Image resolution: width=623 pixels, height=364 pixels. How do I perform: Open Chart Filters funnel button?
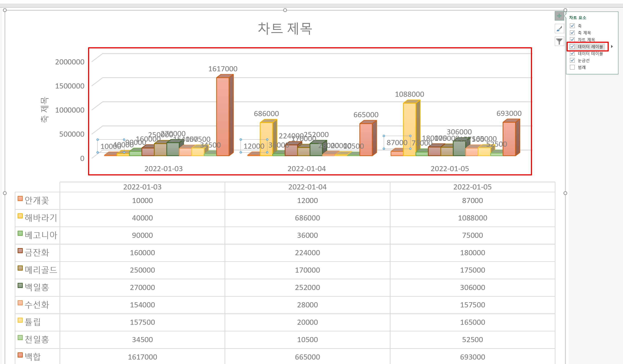tap(559, 41)
